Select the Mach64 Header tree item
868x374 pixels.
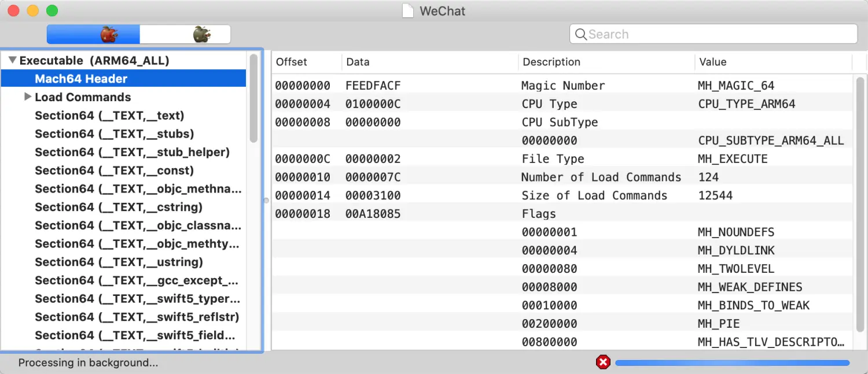[x=123, y=79]
